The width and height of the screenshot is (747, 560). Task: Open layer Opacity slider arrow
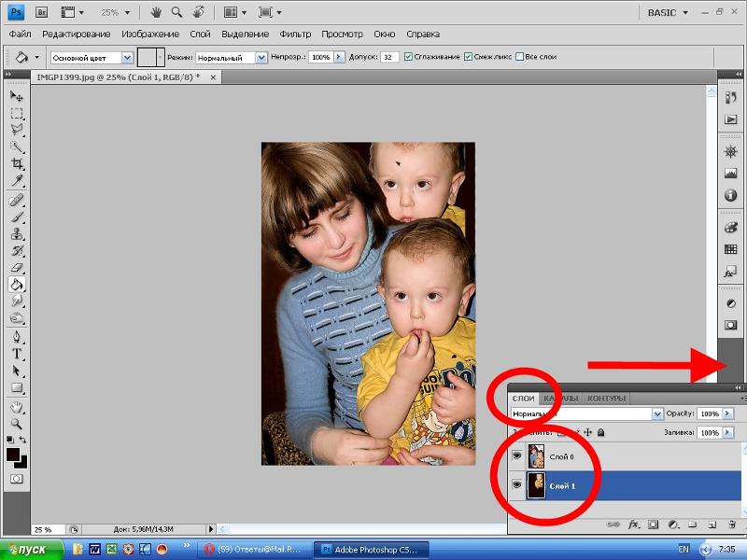pyautogui.click(x=727, y=413)
